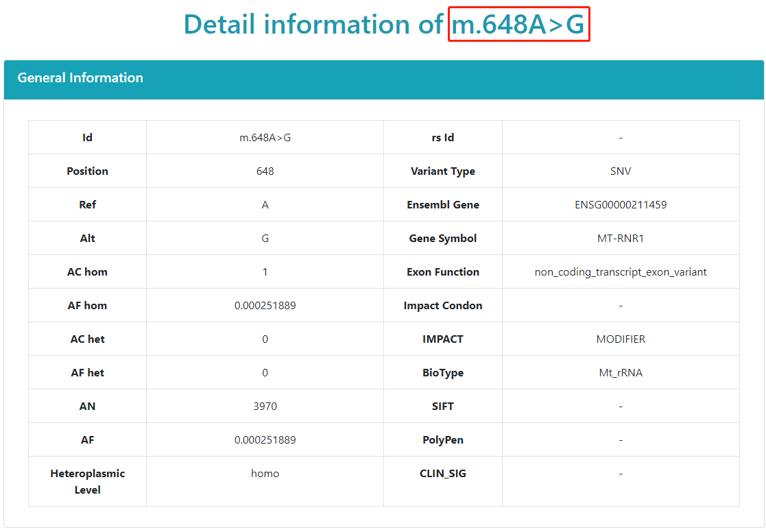766x532 pixels.
Task: Click the Variant Type value SNV
Action: click(620, 171)
